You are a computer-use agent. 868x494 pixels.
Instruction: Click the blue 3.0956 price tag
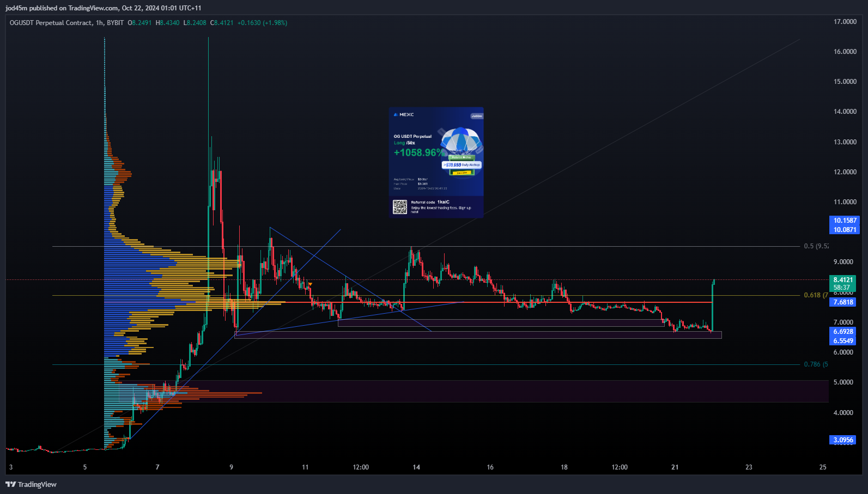[843, 440]
